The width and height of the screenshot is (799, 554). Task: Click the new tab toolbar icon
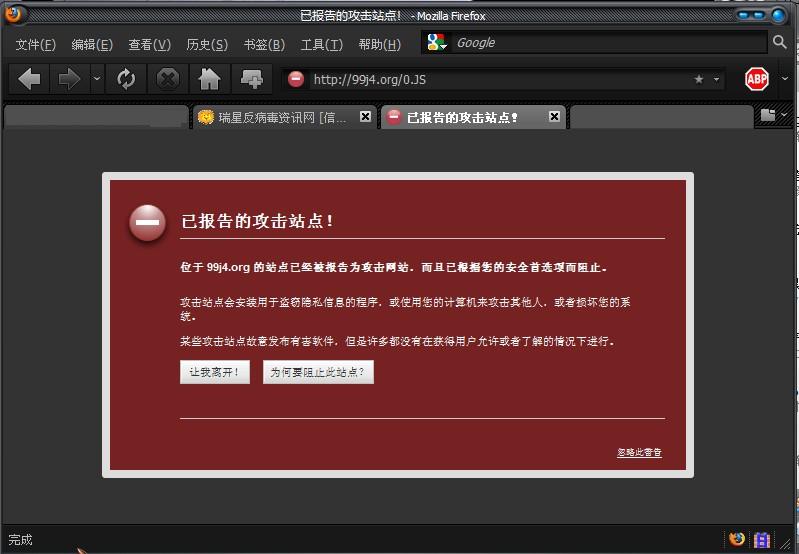pos(251,79)
